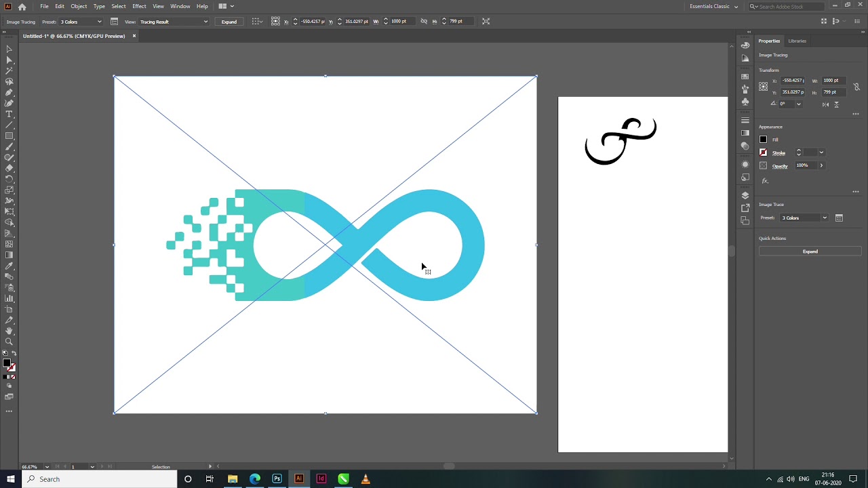Click Expand under Quick Actions
The image size is (868, 488).
click(x=810, y=251)
